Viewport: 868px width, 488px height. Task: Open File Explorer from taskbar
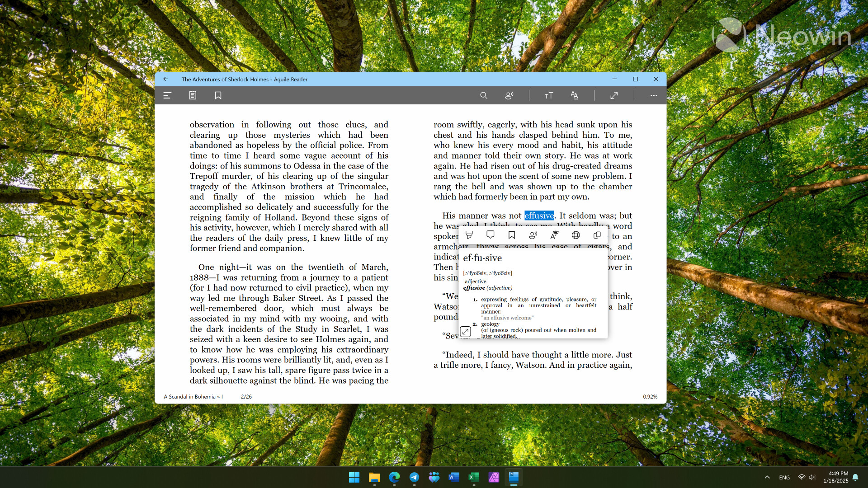[374, 477]
